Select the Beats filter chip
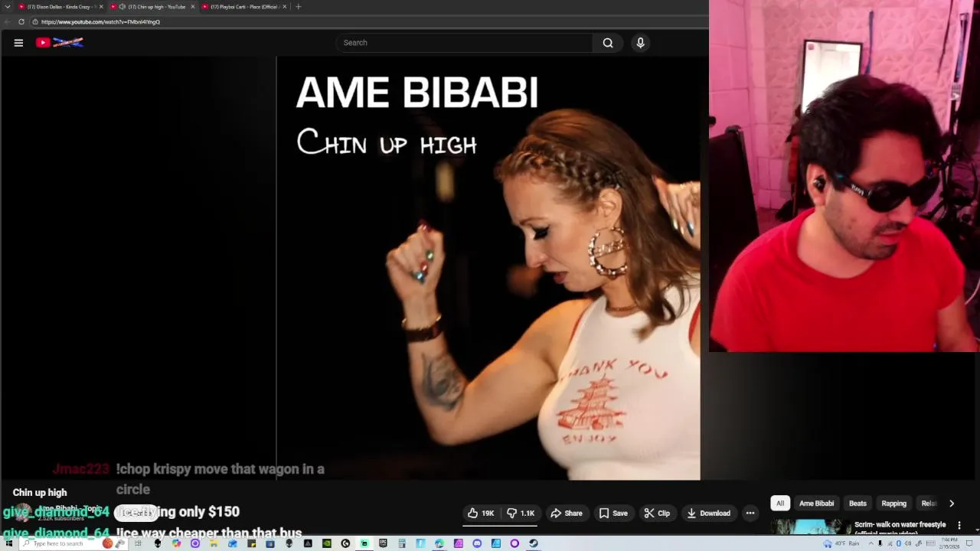Screen dimensions: 980x551 (857, 504)
